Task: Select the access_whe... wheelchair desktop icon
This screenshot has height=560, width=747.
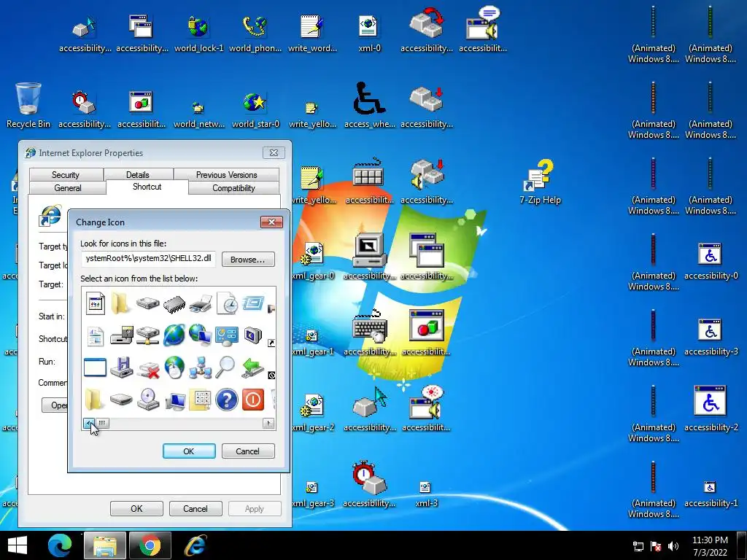Action: pos(369,105)
